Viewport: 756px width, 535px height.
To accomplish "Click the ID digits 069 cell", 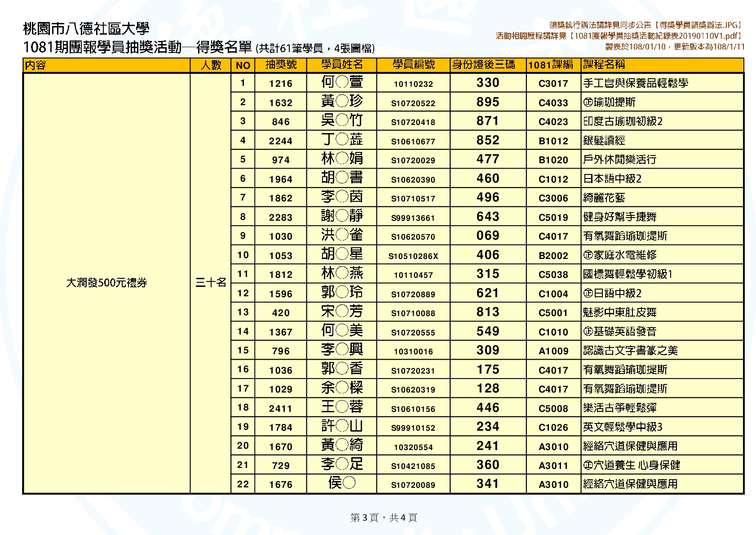I will click(x=488, y=236).
